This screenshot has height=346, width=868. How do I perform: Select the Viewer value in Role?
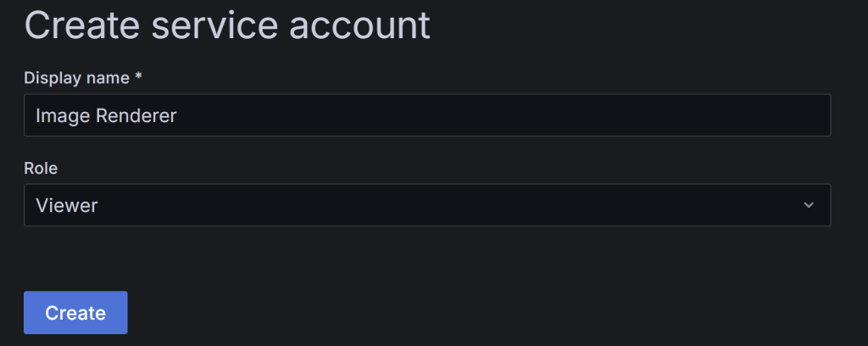[66, 205]
